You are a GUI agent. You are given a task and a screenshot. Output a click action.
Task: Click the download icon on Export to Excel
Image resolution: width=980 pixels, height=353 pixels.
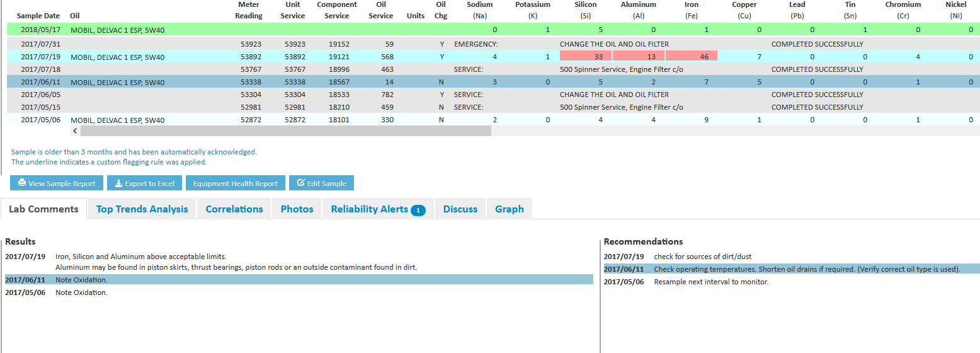[118, 183]
